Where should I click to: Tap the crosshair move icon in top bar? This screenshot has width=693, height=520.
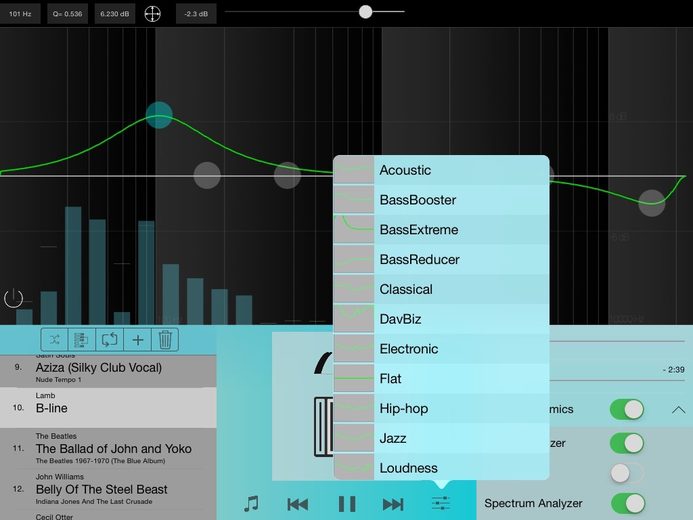[x=152, y=14]
